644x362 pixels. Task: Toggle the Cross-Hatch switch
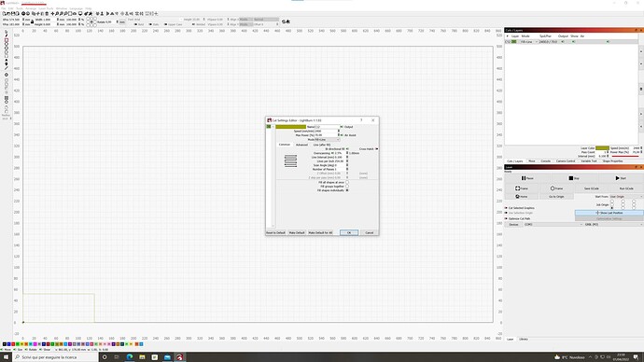[x=377, y=149]
